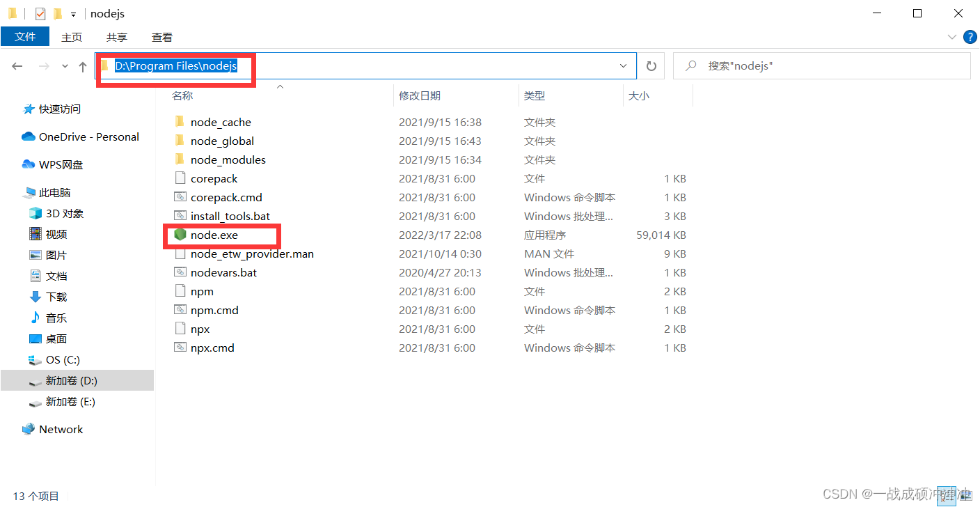Click date 2022/3/17 22:08 cell
Viewport: 980px width, 507px height.
point(440,235)
